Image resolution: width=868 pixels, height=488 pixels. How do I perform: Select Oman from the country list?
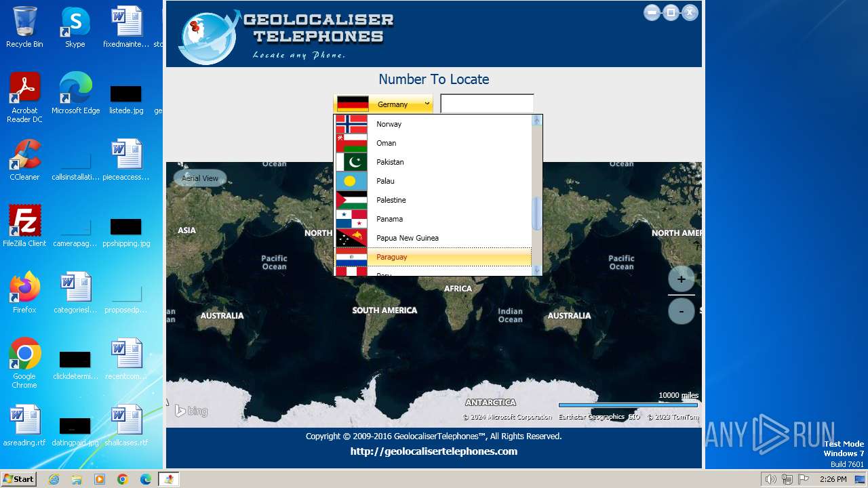coord(433,143)
